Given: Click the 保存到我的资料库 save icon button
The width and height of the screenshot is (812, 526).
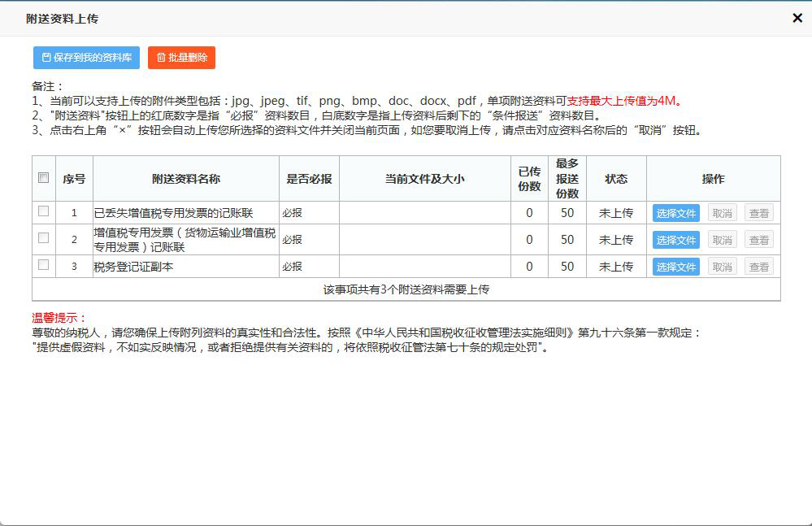Looking at the screenshot, I should 86,58.
